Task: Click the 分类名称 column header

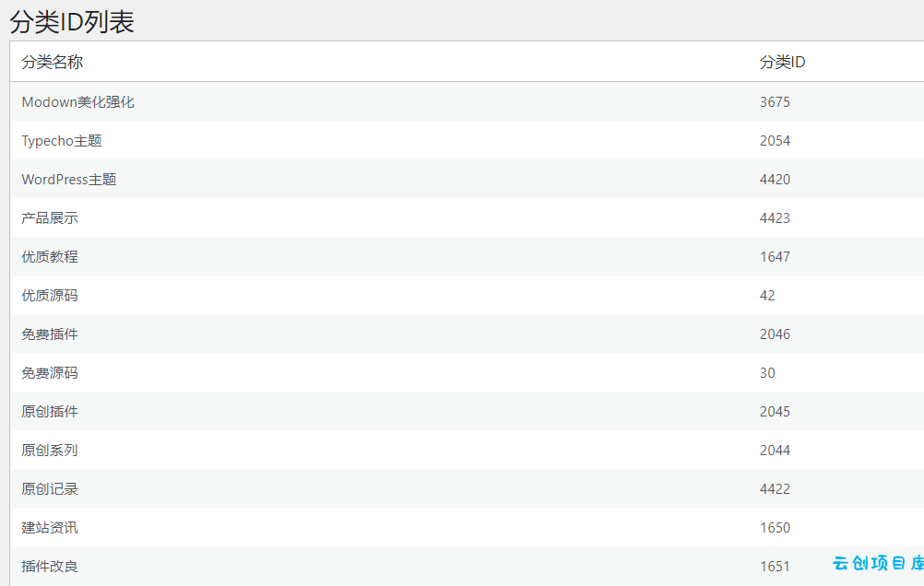Action: [52, 62]
